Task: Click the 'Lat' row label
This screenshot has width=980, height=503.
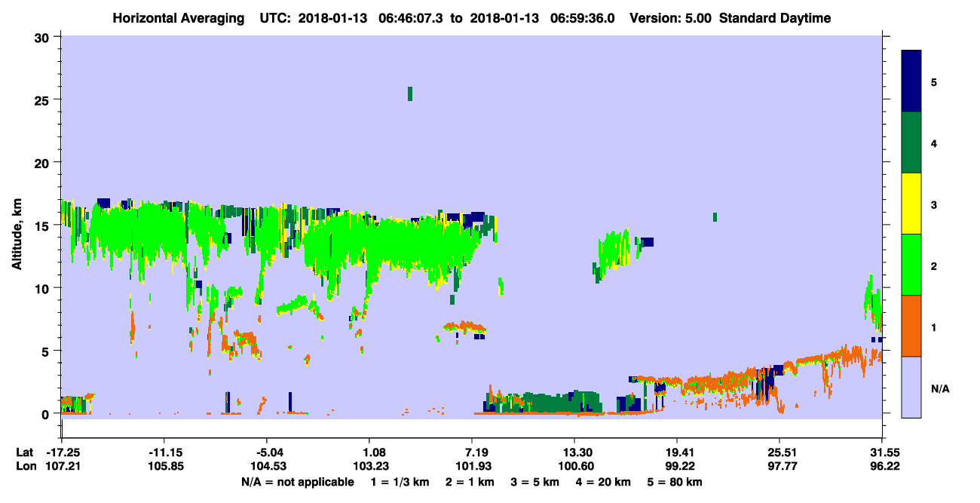Action: tap(25, 452)
